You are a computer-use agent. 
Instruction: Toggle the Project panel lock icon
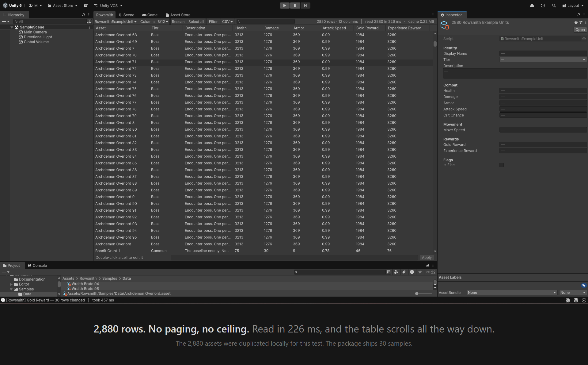click(427, 265)
